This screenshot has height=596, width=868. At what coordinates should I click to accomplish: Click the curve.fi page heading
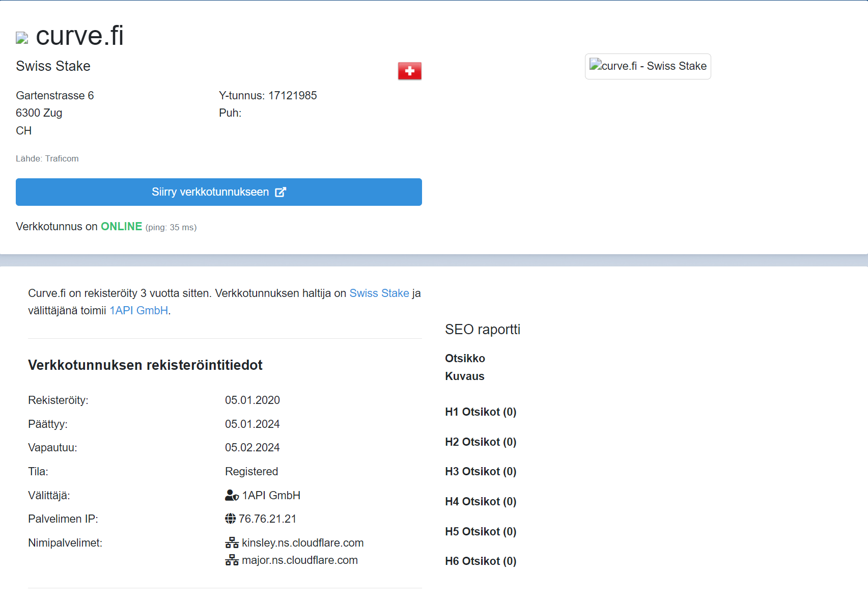pyautogui.click(x=79, y=36)
